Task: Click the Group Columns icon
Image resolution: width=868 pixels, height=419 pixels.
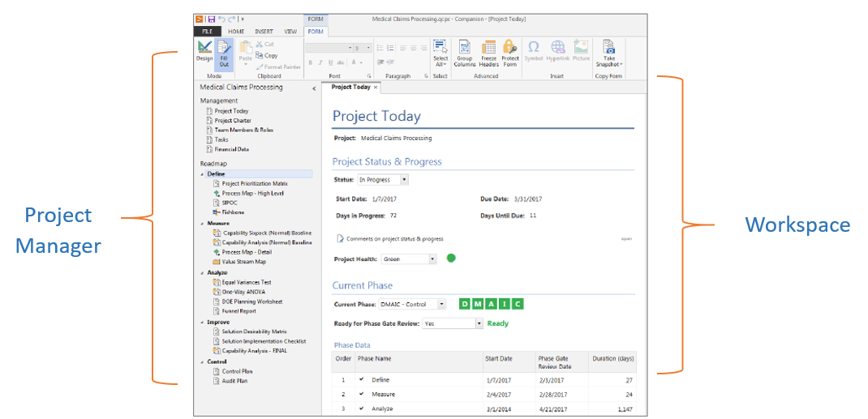Action: pos(464,50)
